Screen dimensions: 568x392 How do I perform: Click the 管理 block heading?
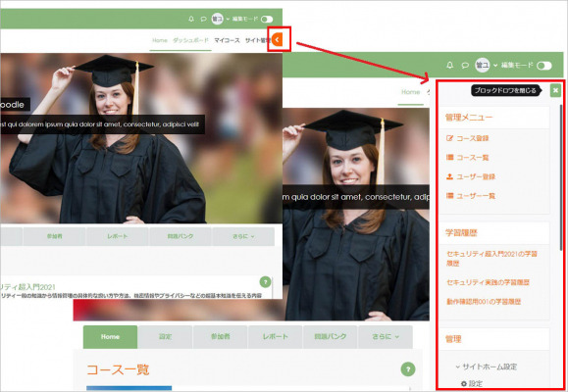coord(453,339)
